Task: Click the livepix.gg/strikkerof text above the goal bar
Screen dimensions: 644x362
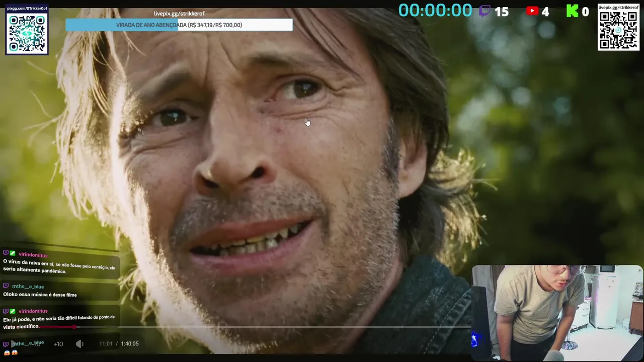Action: click(x=179, y=14)
